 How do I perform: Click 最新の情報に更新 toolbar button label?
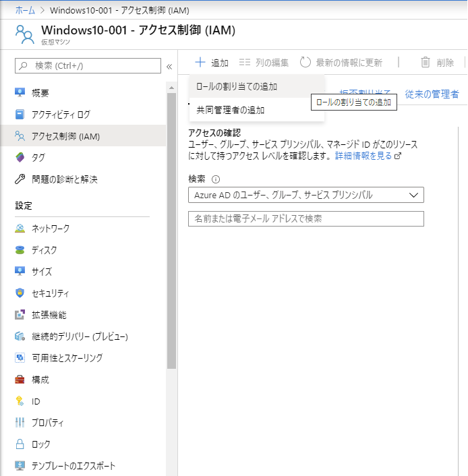pyautogui.click(x=349, y=63)
